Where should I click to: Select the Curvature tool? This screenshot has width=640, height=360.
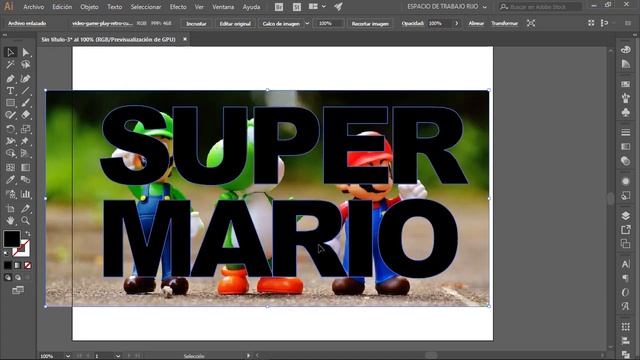(26, 78)
